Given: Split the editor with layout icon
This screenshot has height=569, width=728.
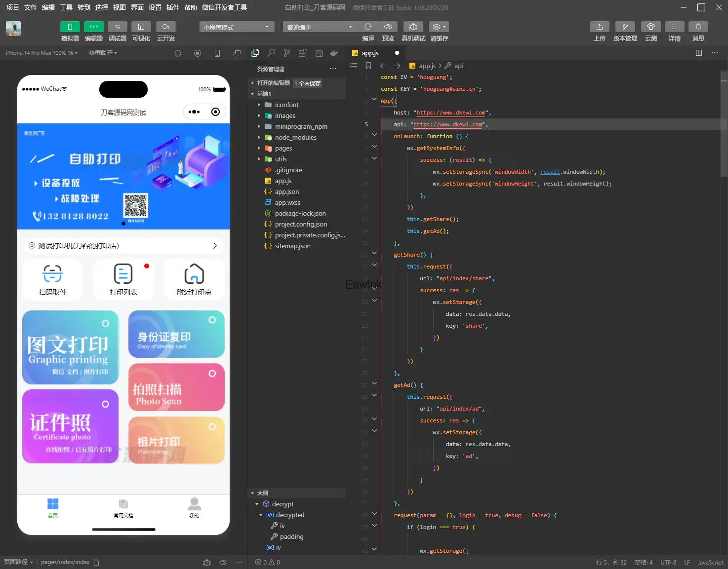Looking at the screenshot, I should tap(698, 53).
